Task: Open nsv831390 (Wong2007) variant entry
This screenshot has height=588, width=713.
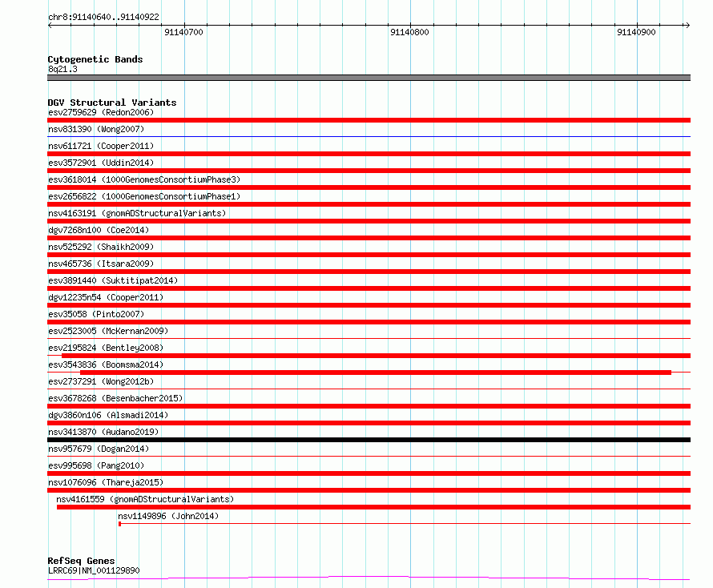Action: tap(96, 129)
